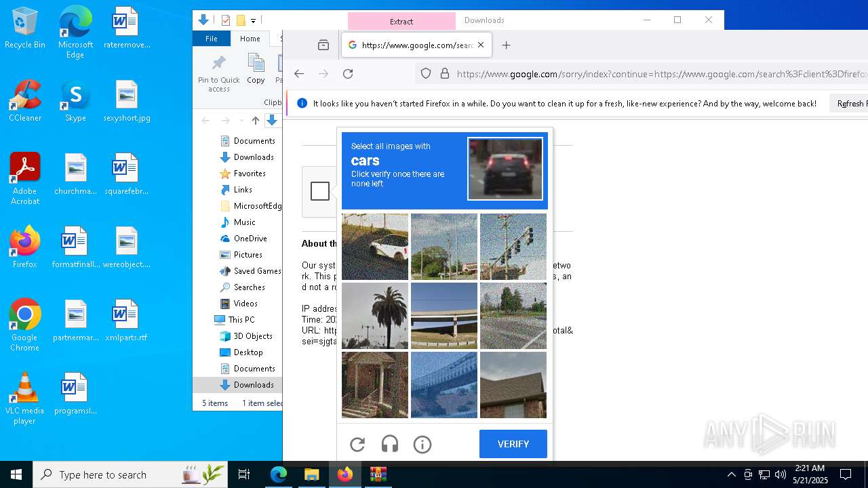Viewport: 868px width, 488px height.
Task: Close the google.com search tab
Action: [x=481, y=45]
